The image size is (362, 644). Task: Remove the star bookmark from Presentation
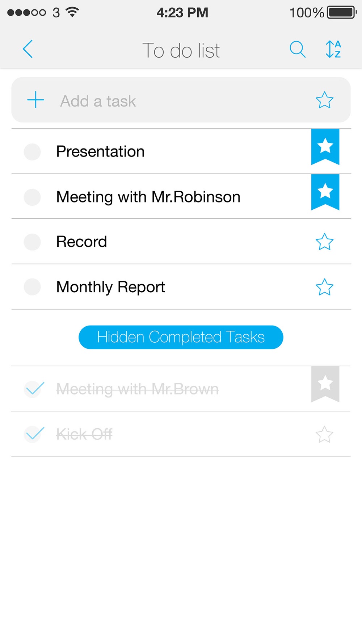pyautogui.click(x=325, y=146)
